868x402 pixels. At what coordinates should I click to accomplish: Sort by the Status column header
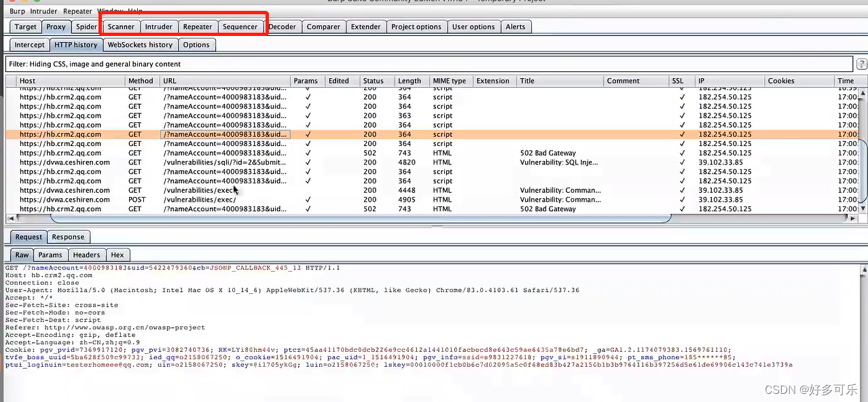[x=377, y=81]
